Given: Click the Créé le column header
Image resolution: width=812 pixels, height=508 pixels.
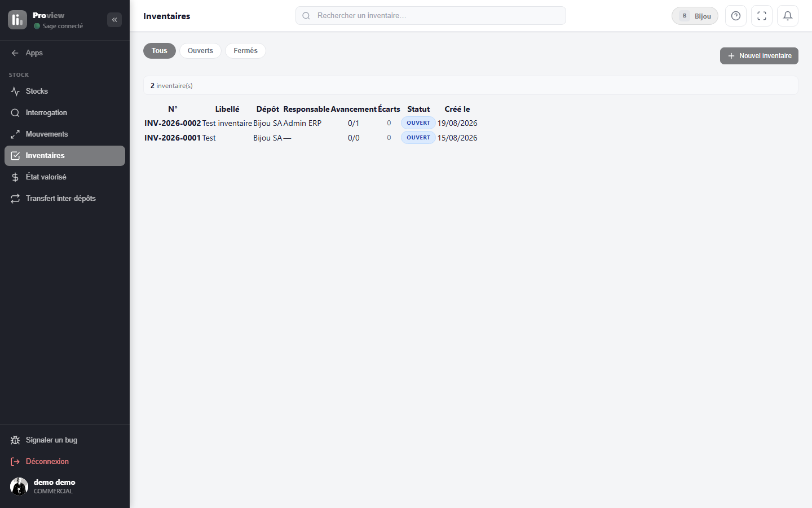Looking at the screenshot, I should click(457, 109).
